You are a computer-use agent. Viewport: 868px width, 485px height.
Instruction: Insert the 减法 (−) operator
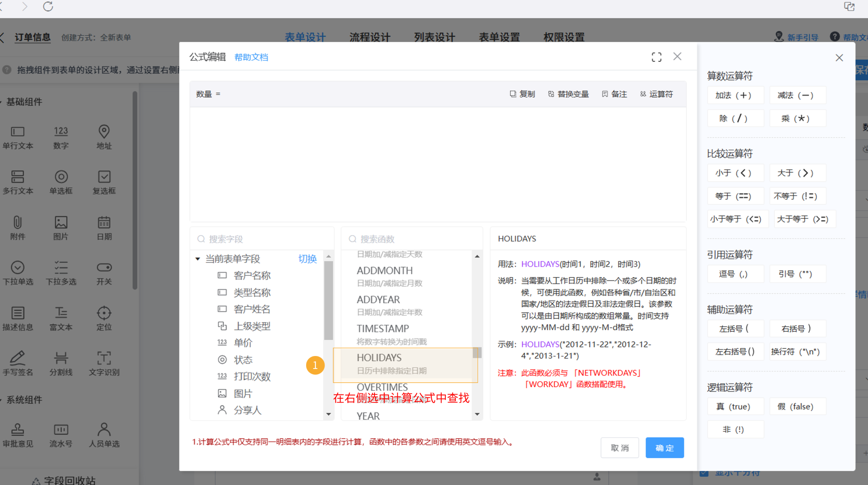pos(798,95)
